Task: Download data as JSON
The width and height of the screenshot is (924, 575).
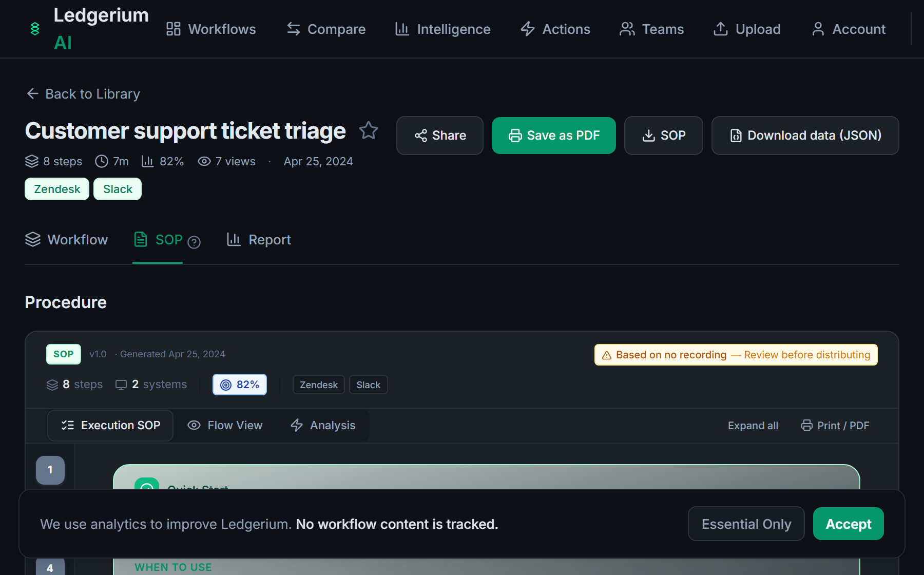Action: 805,136
